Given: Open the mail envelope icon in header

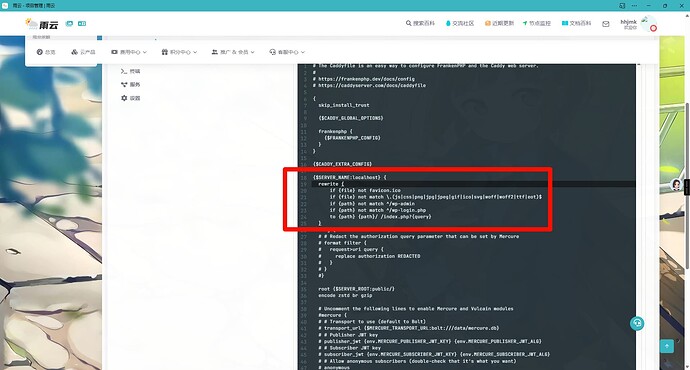Looking at the screenshot, I should click(x=606, y=24).
